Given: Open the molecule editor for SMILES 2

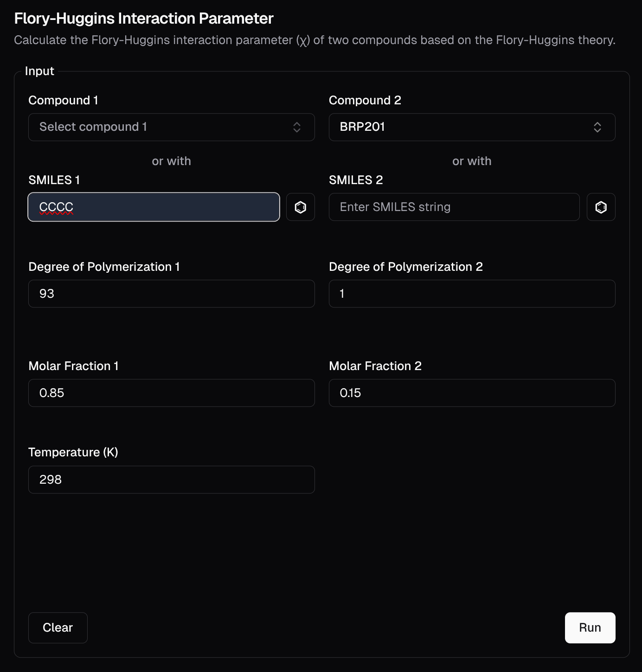Looking at the screenshot, I should pyautogui.click(x=601, y=207).
